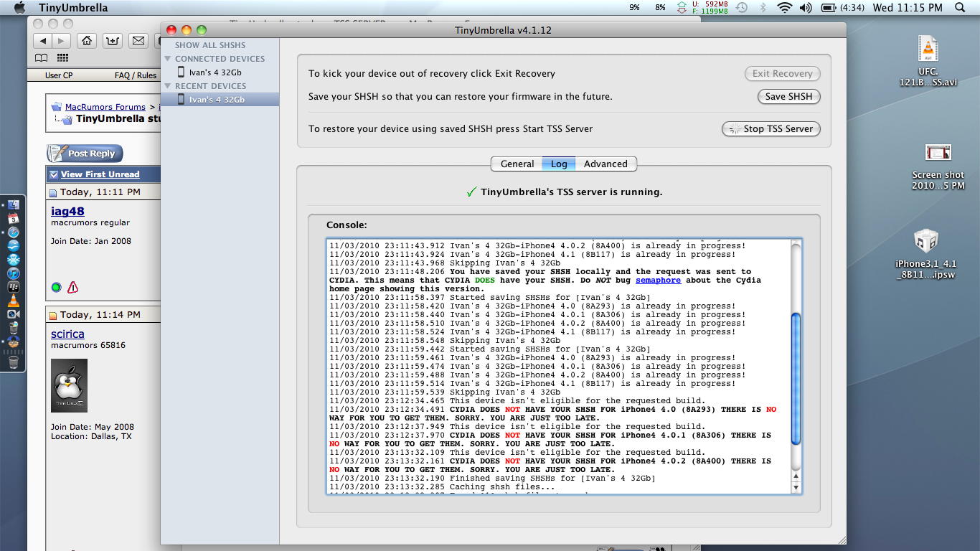Open the Wi-Fi status menu
This screenshot has width=980, height=551.
784,8
